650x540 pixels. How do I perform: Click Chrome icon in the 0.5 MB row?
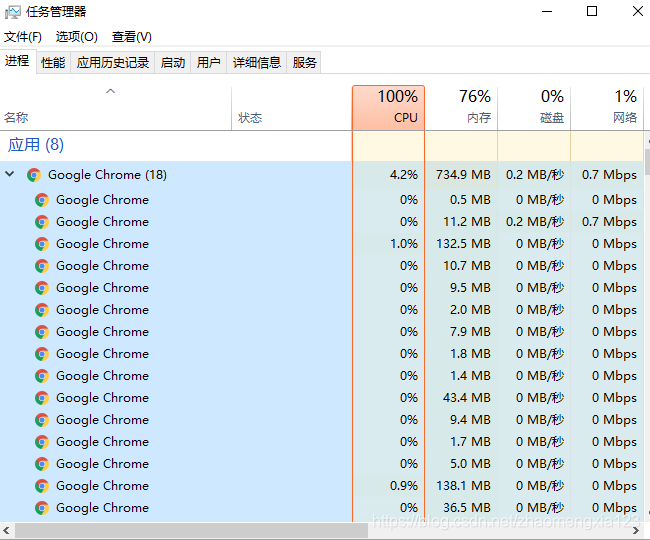[42, 200]
